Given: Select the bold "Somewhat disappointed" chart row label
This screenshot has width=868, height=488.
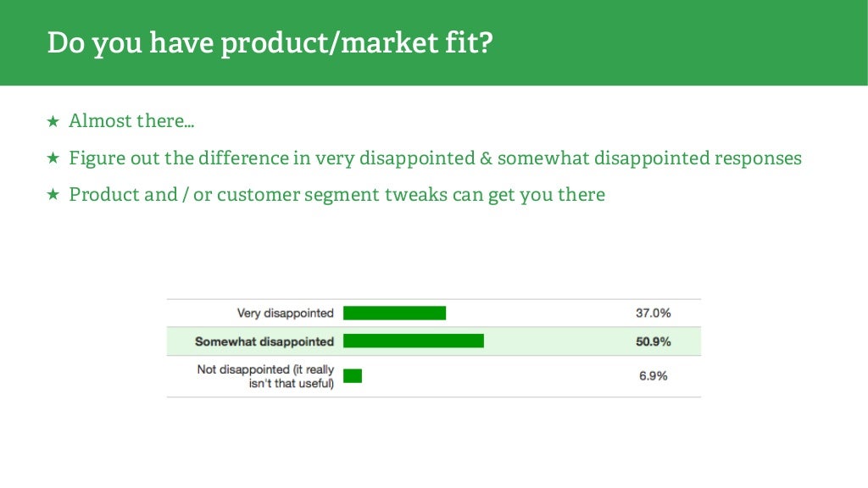Looking at the screenshot, I should 264,342.
